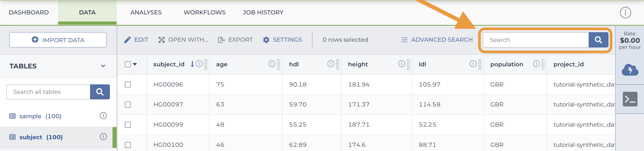Open the age column options icon

pyautogui.click(x=272, y=64)
